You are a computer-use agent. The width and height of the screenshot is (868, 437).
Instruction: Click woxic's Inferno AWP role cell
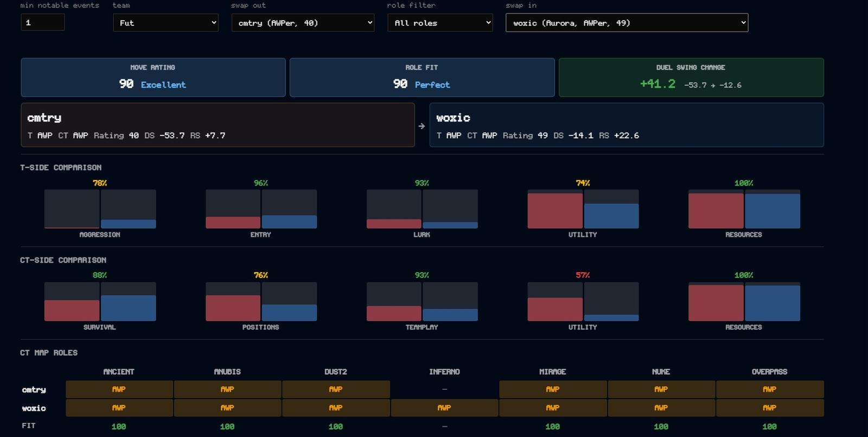coord(444,408)
